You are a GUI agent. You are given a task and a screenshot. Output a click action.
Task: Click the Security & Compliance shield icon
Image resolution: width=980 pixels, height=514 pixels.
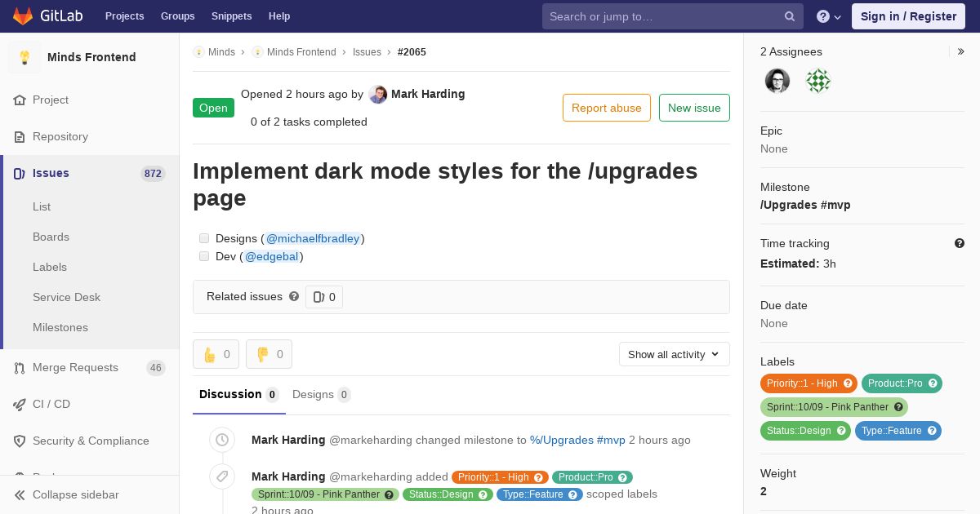pyautogui.click(x=20, y=441)
